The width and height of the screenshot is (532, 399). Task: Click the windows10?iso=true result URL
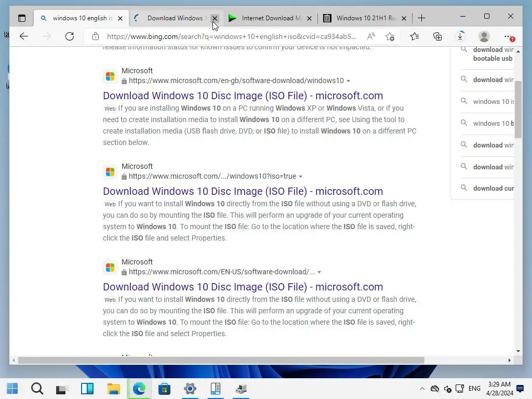pos(212,177)
